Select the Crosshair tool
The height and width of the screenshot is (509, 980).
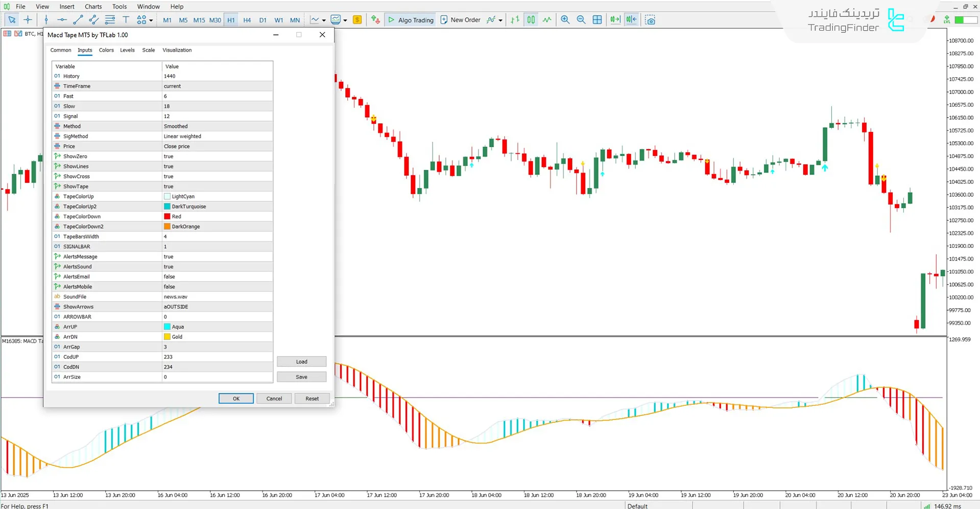[28, 19]
